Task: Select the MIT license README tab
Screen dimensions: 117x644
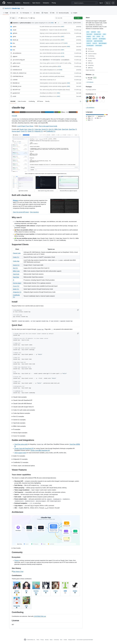Action: click(40, 101)
